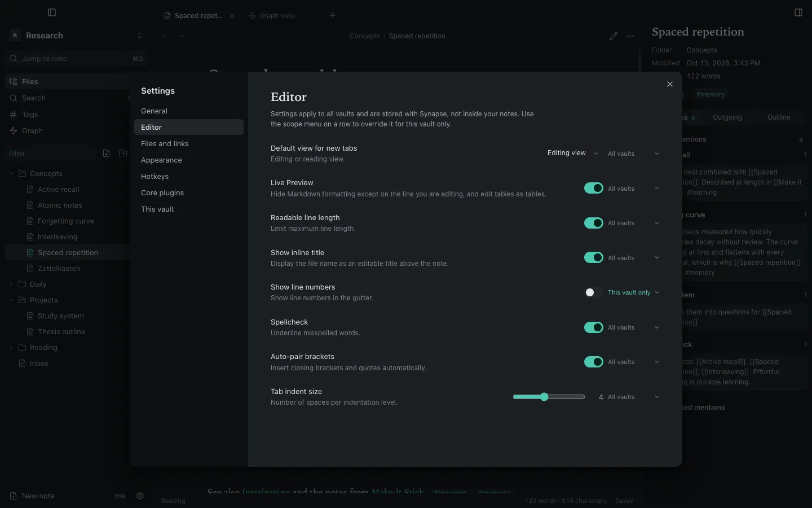This screenshot has height=508, width=812.
Task: Click the Files tree icon in sidebar
Action: pos(14,82)
